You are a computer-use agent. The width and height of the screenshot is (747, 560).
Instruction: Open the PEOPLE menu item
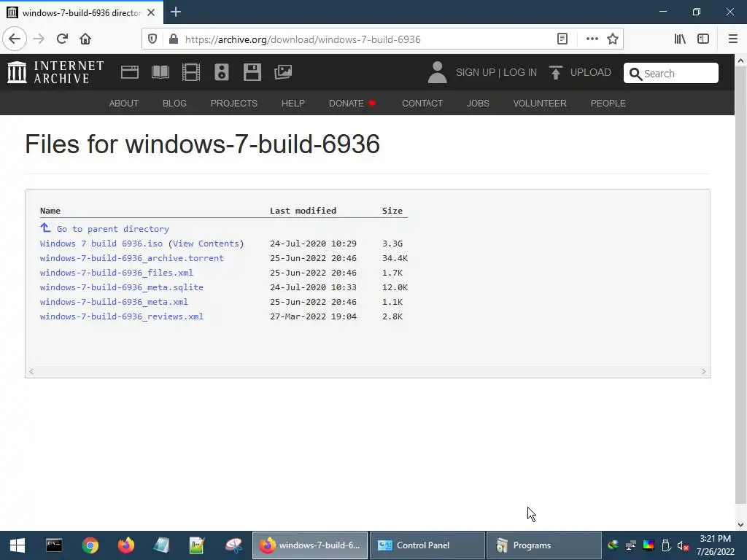click(608, 104)
